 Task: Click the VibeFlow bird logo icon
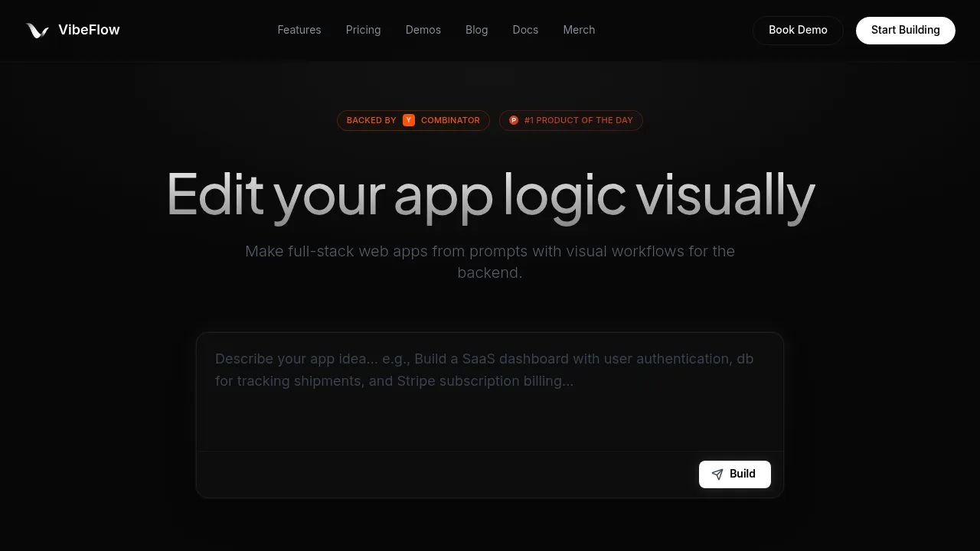tap(37, 31)
